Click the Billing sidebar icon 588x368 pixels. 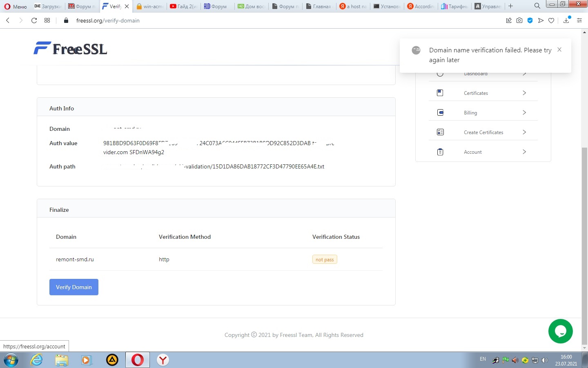(440, 112)
